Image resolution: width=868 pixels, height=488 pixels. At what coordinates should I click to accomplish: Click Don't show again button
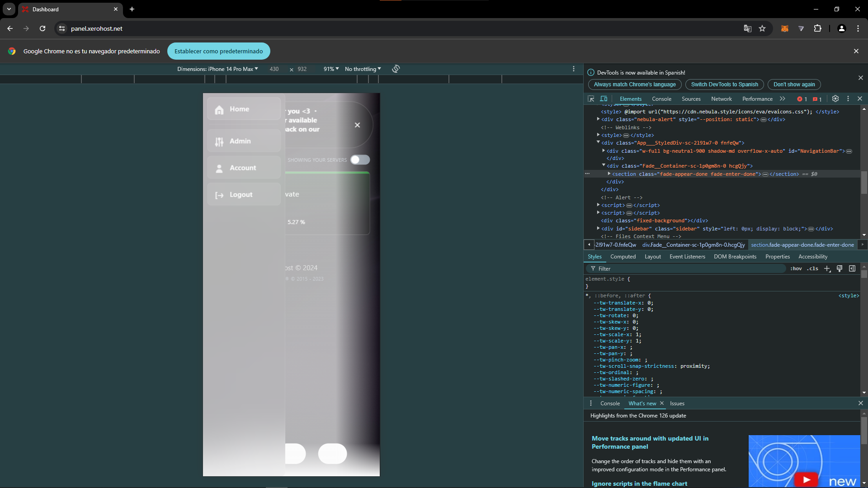click(x=794, y=84)
